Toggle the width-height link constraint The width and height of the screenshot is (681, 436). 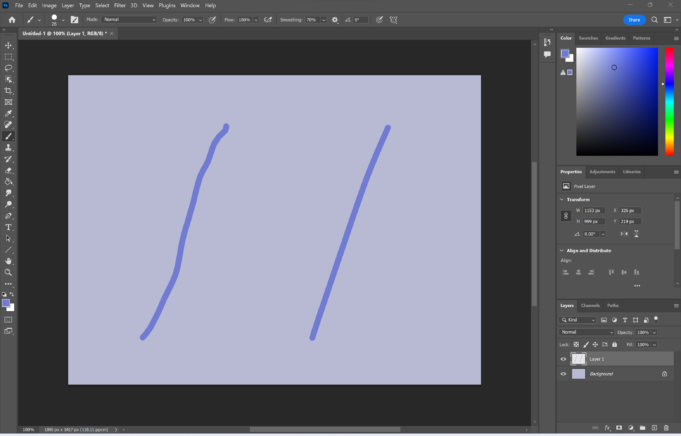pos(565,216)
